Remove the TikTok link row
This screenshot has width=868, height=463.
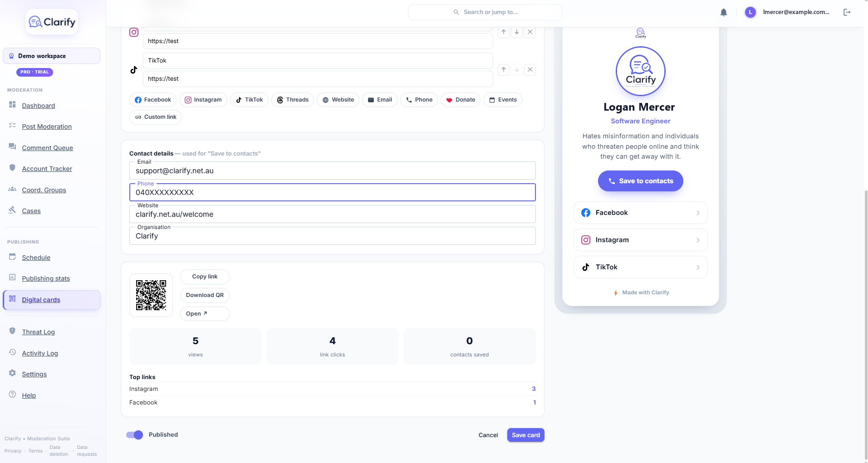530,70
